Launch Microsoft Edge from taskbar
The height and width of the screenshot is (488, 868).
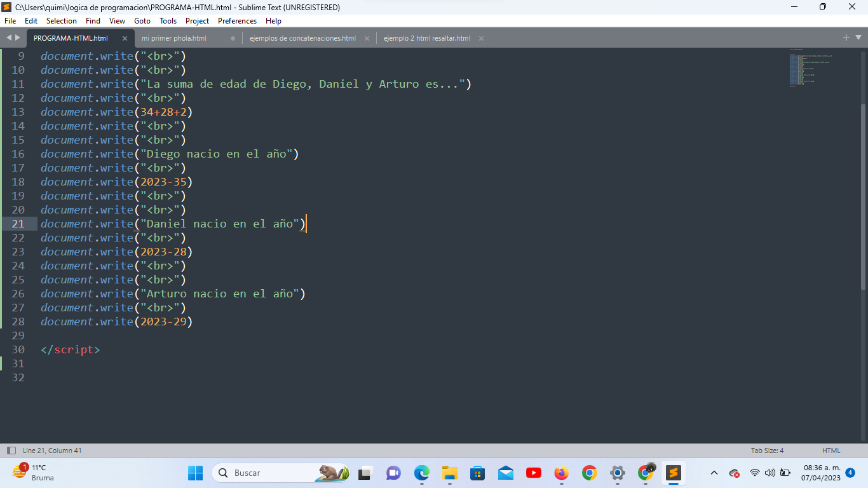point(422,473)
